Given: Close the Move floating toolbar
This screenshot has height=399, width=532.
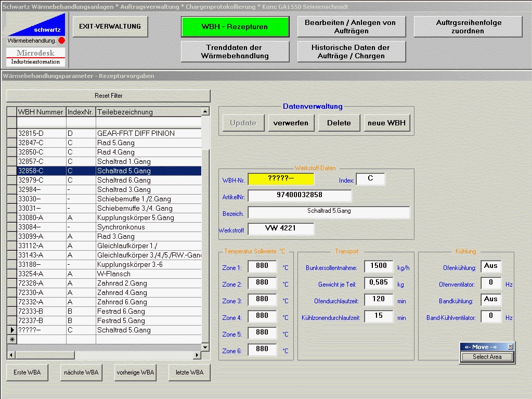Looking at the screenshot, I should 510,346.
